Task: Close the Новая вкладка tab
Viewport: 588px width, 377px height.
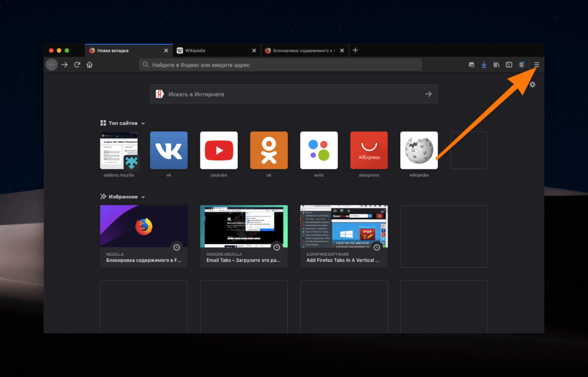Action: 166,51
